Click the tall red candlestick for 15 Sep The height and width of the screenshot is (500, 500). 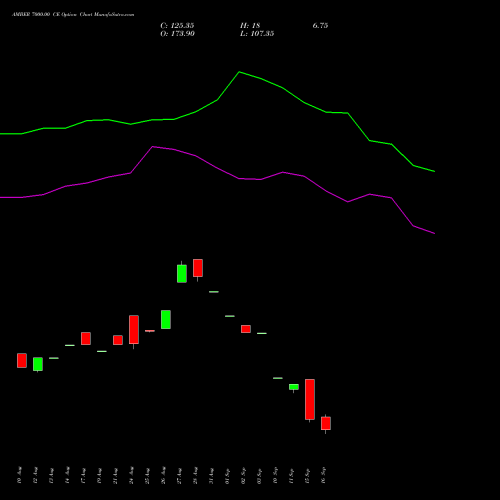coord(310,399)
